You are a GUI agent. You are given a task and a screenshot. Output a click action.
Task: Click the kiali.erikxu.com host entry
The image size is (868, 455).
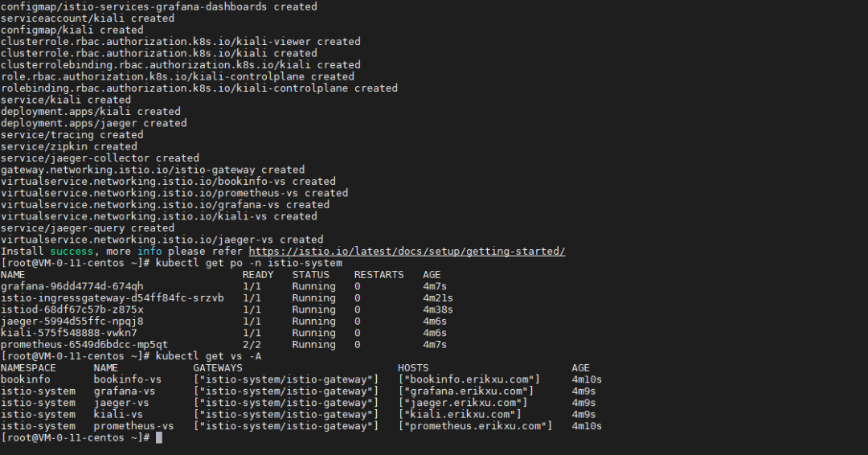460,415
